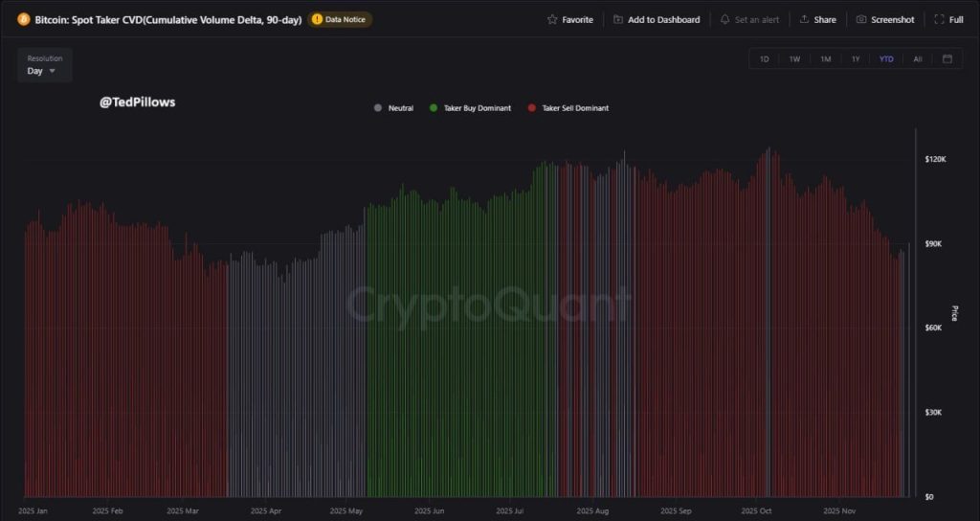Open the Data Notice badge
Screen dimensions: 980x521
[340, 19]
